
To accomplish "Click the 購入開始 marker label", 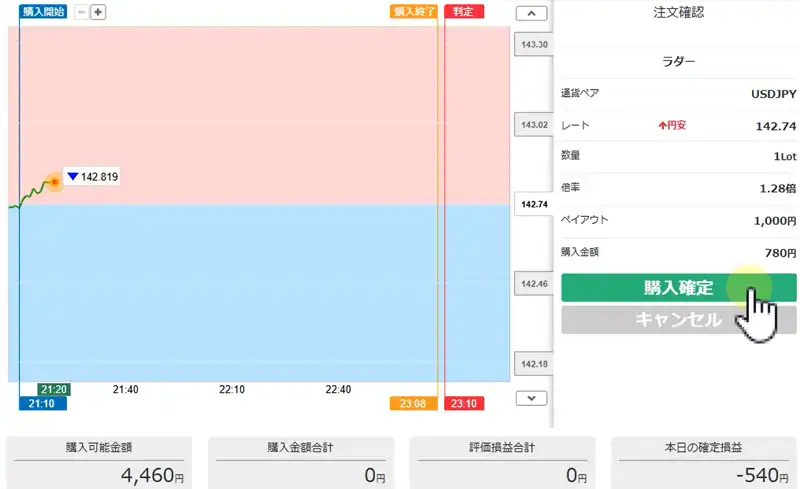I will [x=43, y=11].
